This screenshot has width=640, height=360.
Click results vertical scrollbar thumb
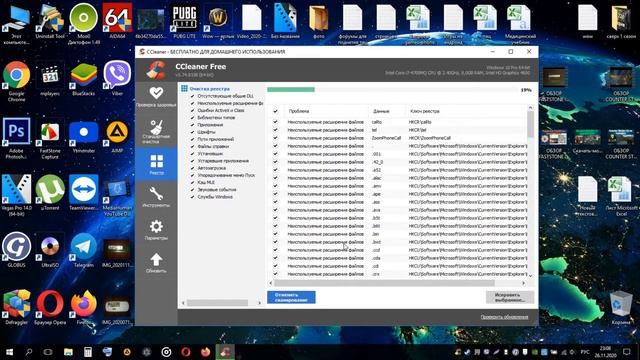pyautogui.click(x=530, y=124)
